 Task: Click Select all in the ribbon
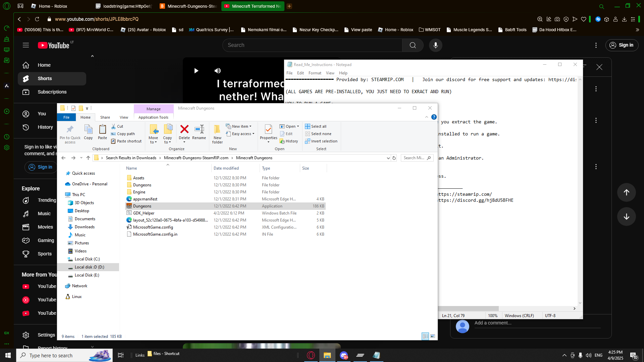(x=316, y=126)
